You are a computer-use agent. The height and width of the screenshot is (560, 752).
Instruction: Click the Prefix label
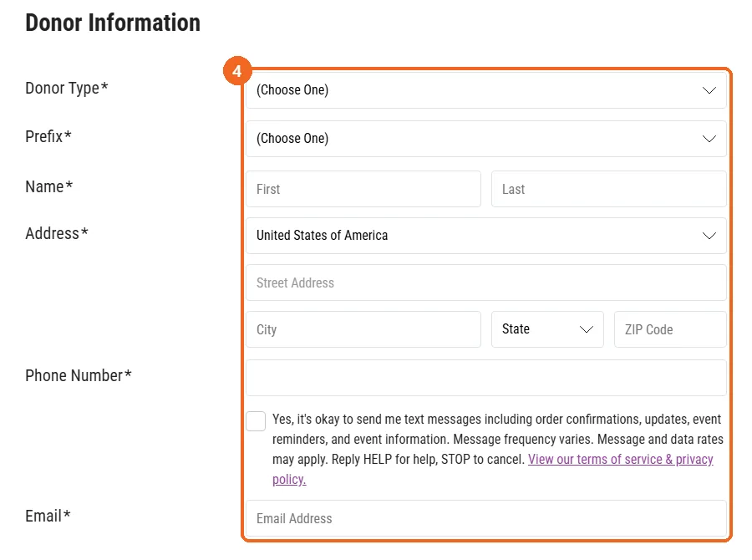click(x=48, y=136)
